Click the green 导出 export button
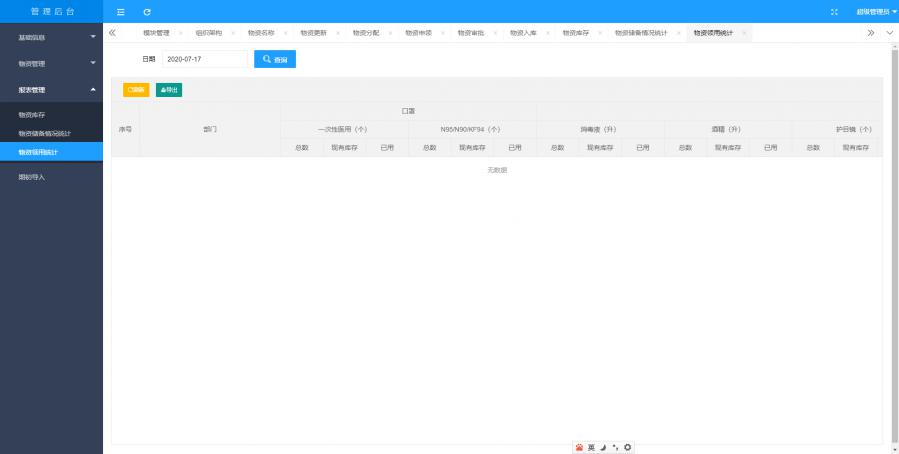This screenshot has height=454, width=899. [169, 90]
